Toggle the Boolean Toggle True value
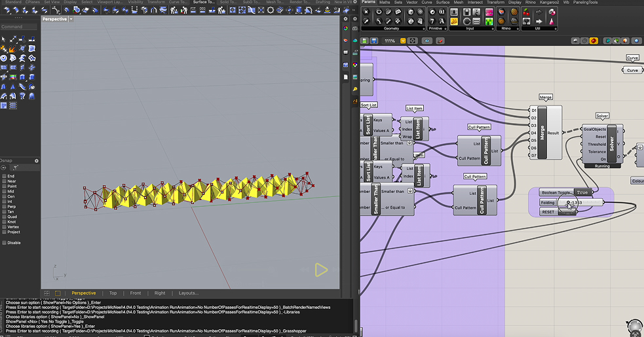This screenshot has width=644, height=337. 582,192
